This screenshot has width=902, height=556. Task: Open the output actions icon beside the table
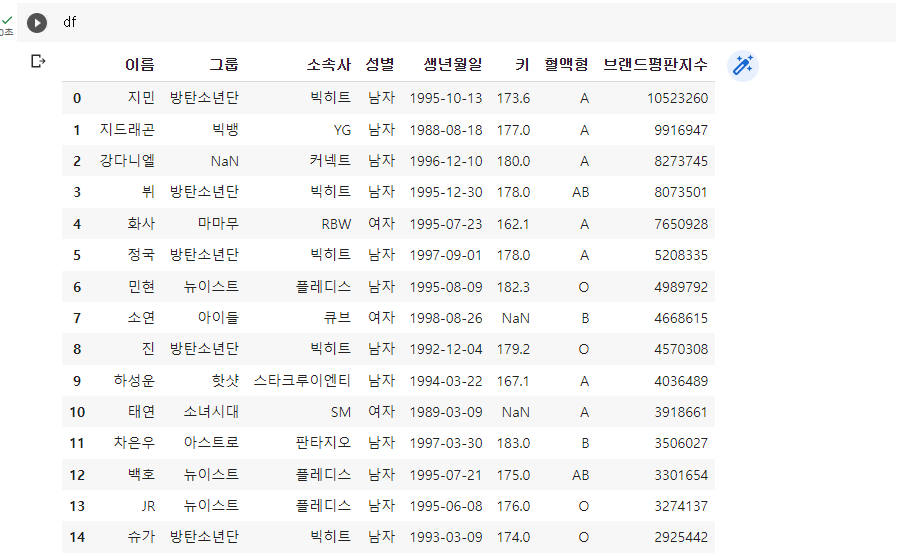pyautogui.click(x=38, y=61)
